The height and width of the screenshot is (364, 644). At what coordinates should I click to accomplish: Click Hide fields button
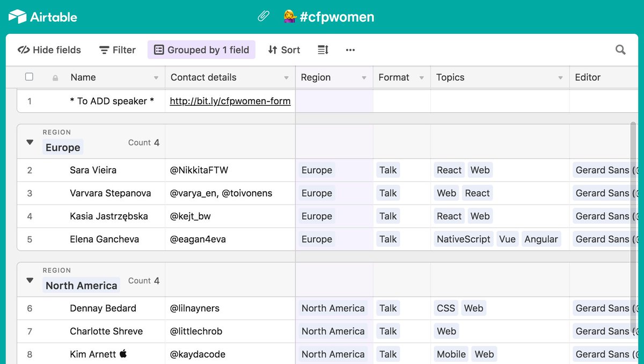(x=49, y=50)
